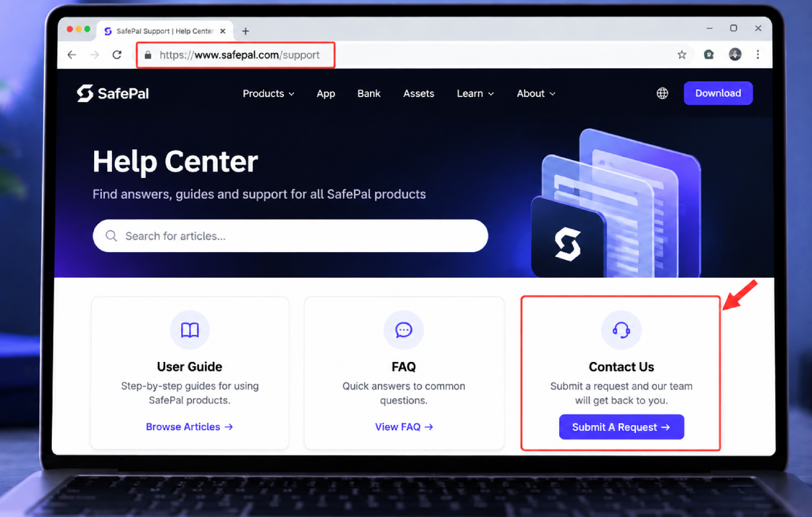Click the macOS red window button
This screenshot has height=517, width=812.
[x=70, y=29]
